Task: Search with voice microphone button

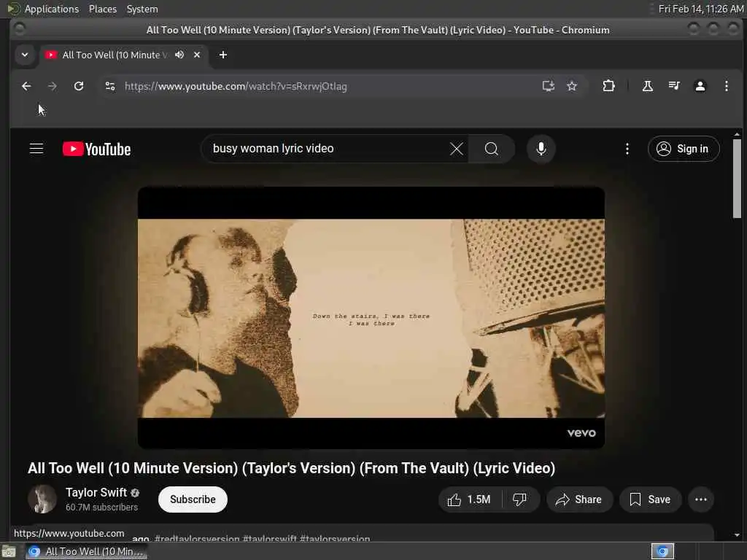Action: click(541, 149)
